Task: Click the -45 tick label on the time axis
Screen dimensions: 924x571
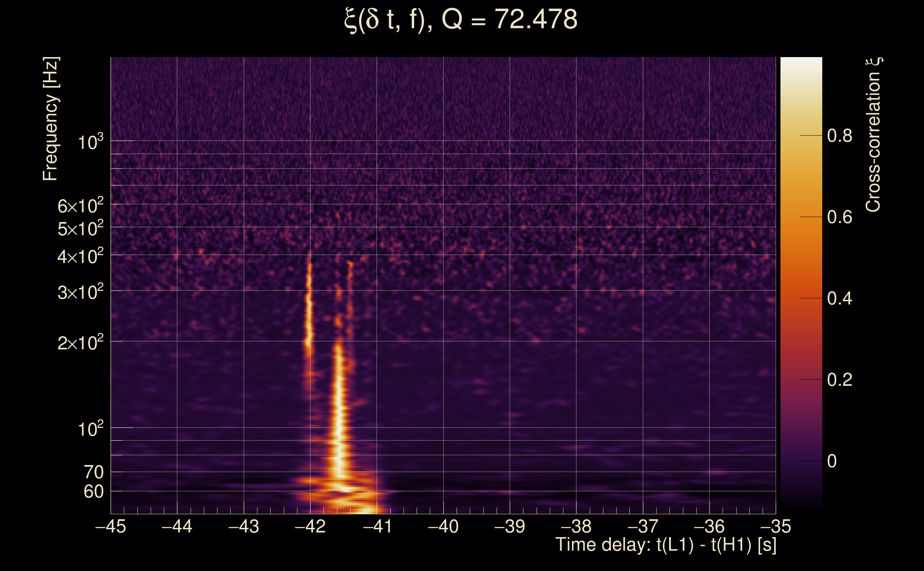Action: (x=110, y=526)
